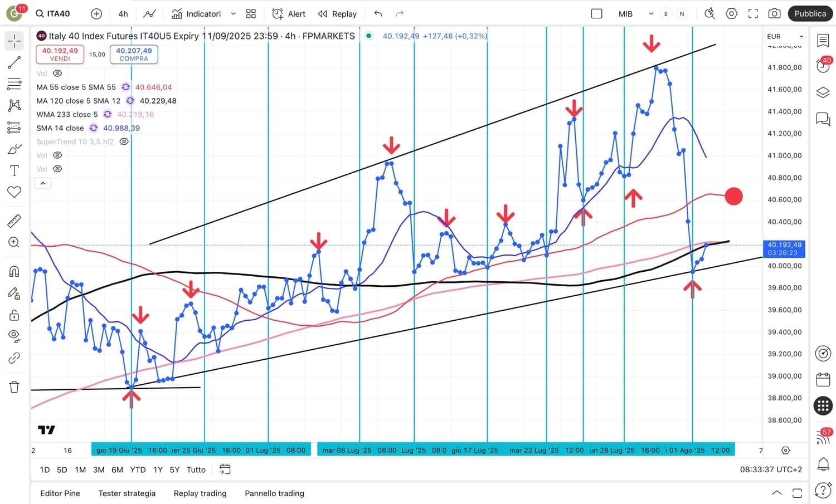Viewport: 836px width, 504px height.
Task: Undo the last chart action
Action: pos(378,14)
